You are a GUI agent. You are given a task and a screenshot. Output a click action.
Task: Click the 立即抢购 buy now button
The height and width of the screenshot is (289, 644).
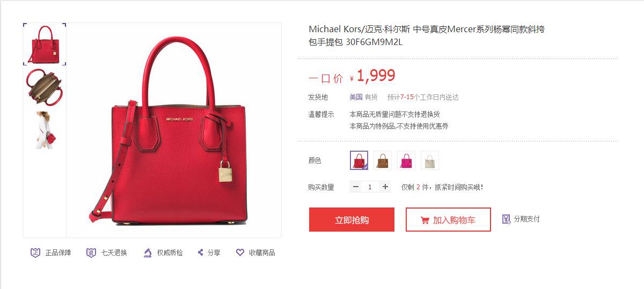click(352, 220)
